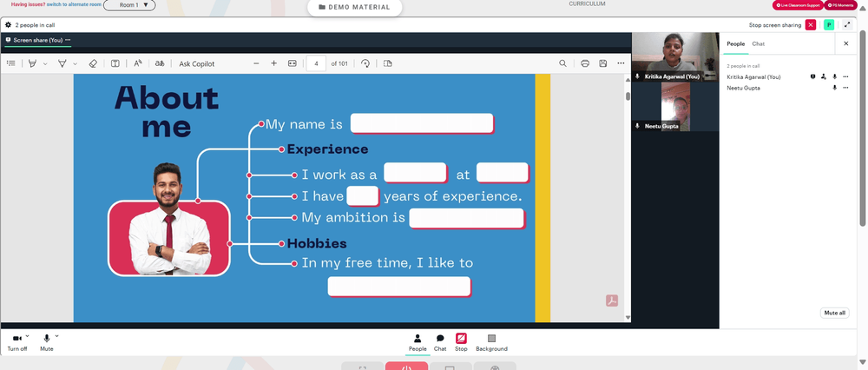
Task: Toggle fit to width icon
Action: click(293, 63)
